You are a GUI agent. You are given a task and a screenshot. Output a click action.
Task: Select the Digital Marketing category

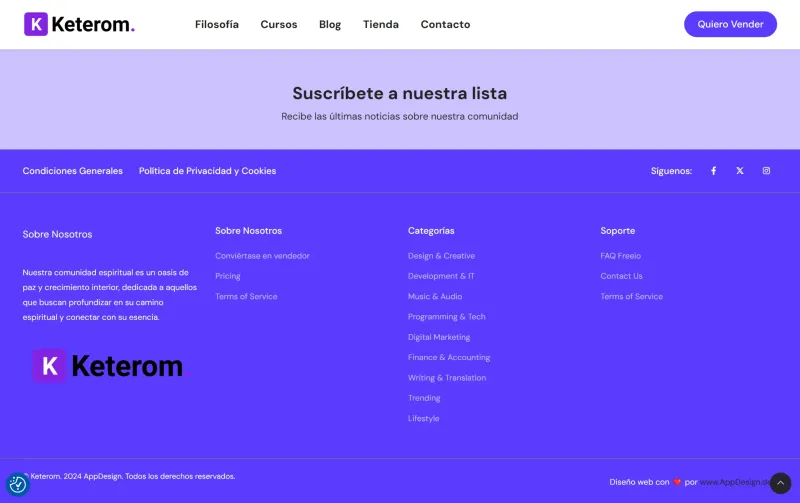(439, 337)
